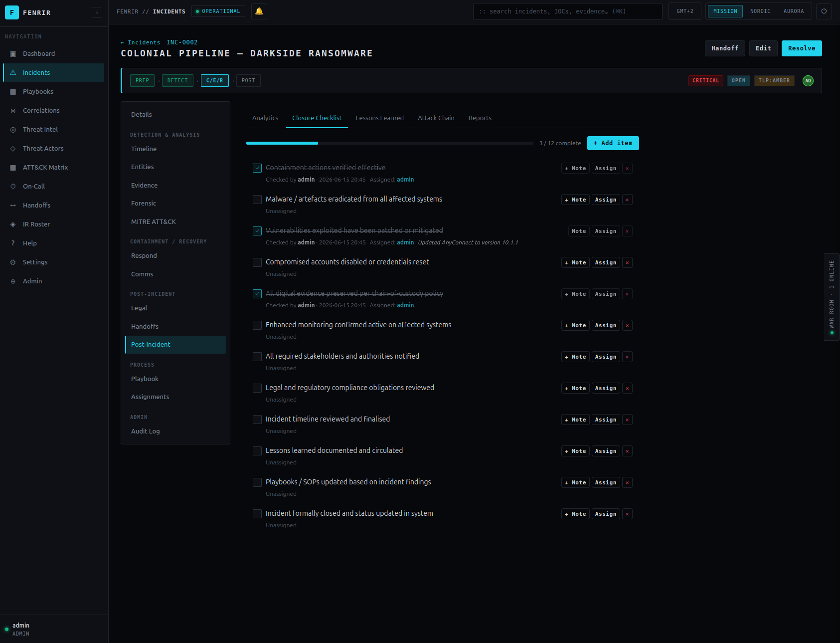Screen dimensions: 840x643
Task: Click the checklist completion progress bar
Action: coord(390,143)
